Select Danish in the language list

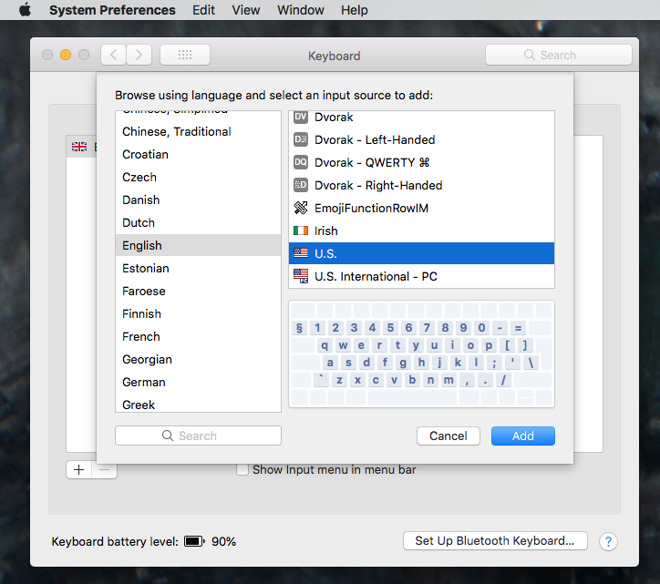click(x=198, y=200)
